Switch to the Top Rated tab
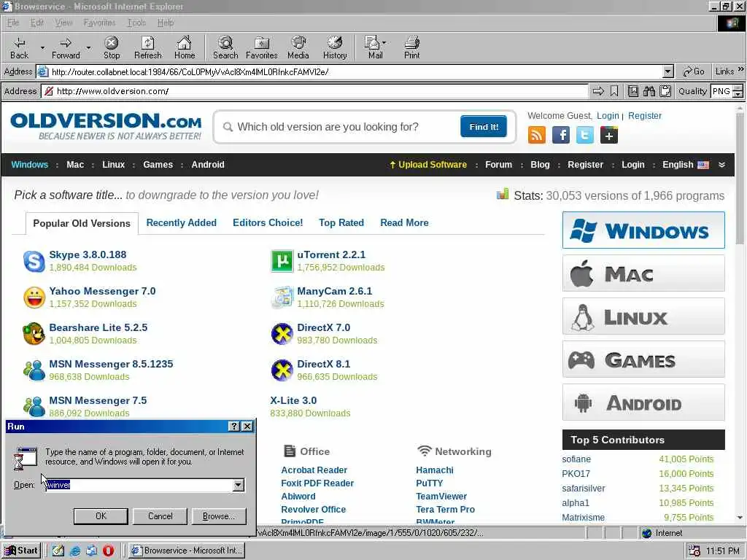This screenshot has height=560, width=747. coord(341,223)
